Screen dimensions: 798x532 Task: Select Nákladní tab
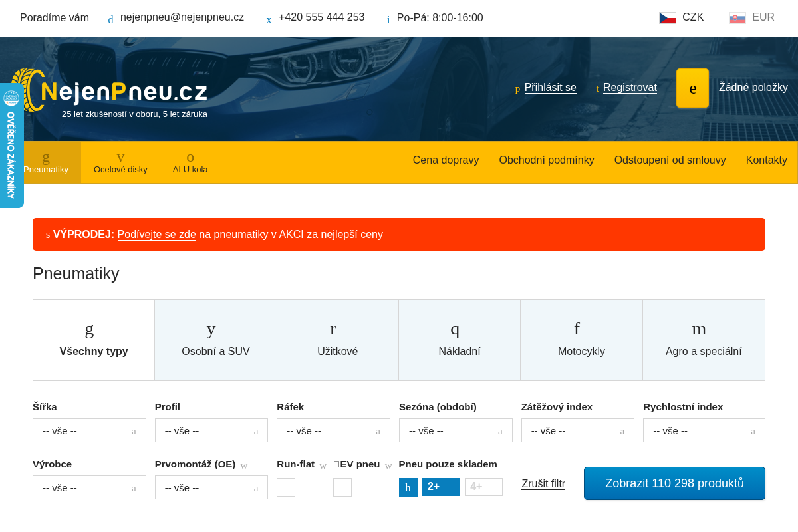coord(460,340)
